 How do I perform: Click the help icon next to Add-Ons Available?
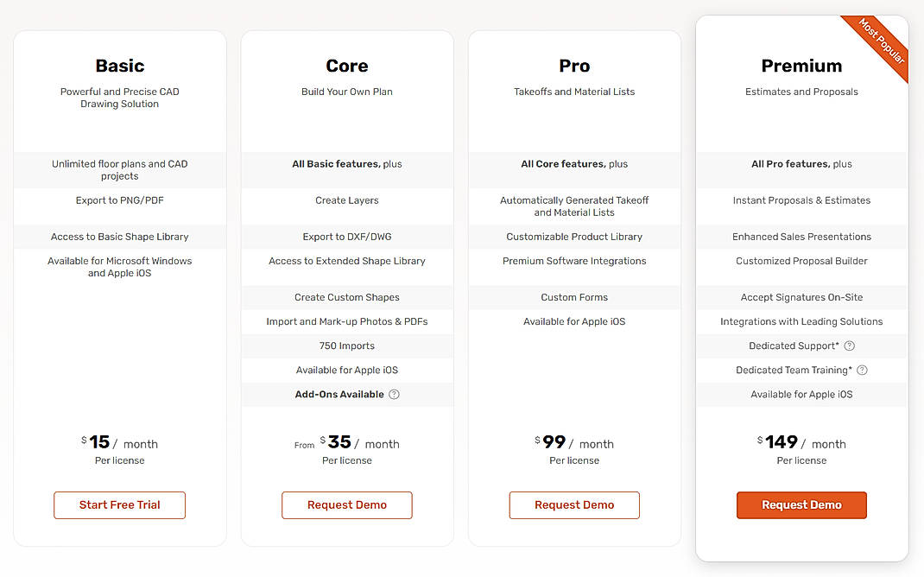tap(394, 395)
